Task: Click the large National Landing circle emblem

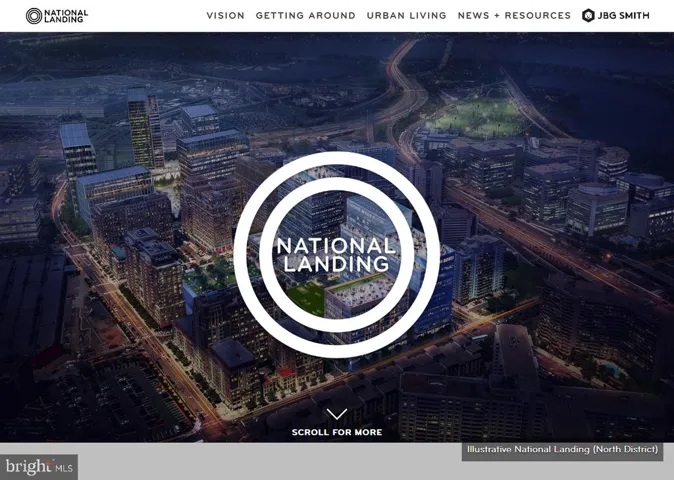Action: tap(337, 255)
